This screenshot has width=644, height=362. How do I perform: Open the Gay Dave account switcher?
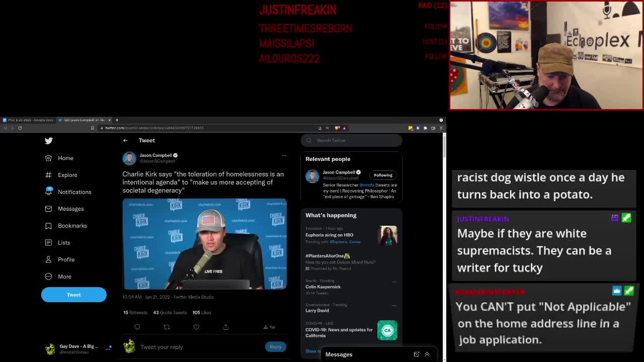pos(78,349)
